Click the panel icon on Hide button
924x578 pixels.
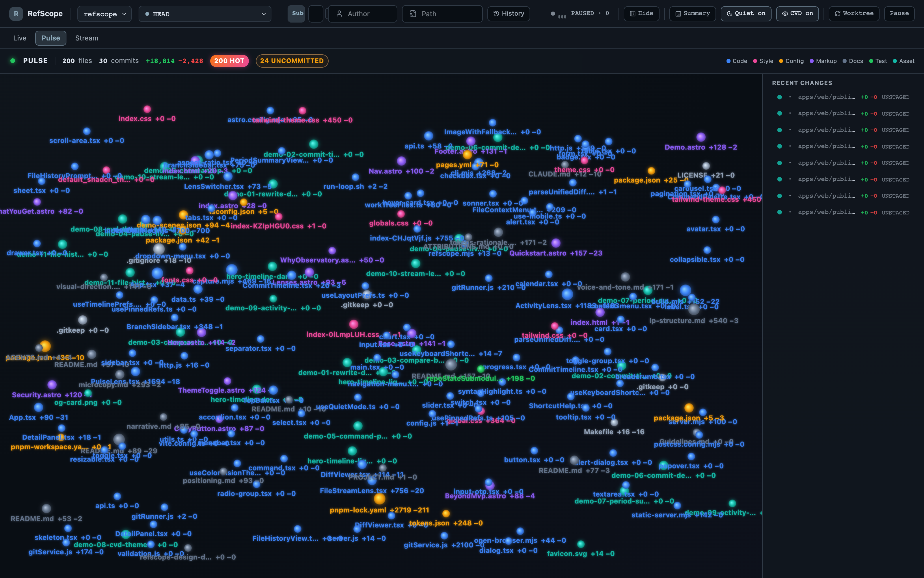point(633,14)
